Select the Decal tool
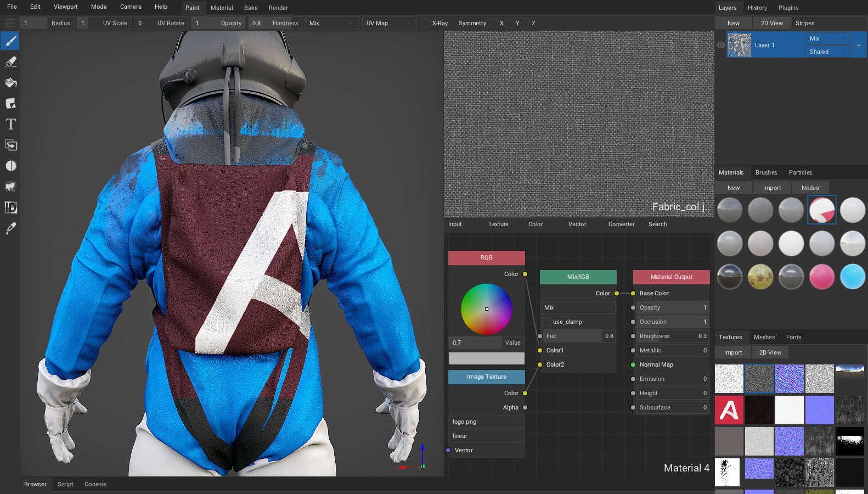Viewport: 868px width, 494px height. click(10, 104)
